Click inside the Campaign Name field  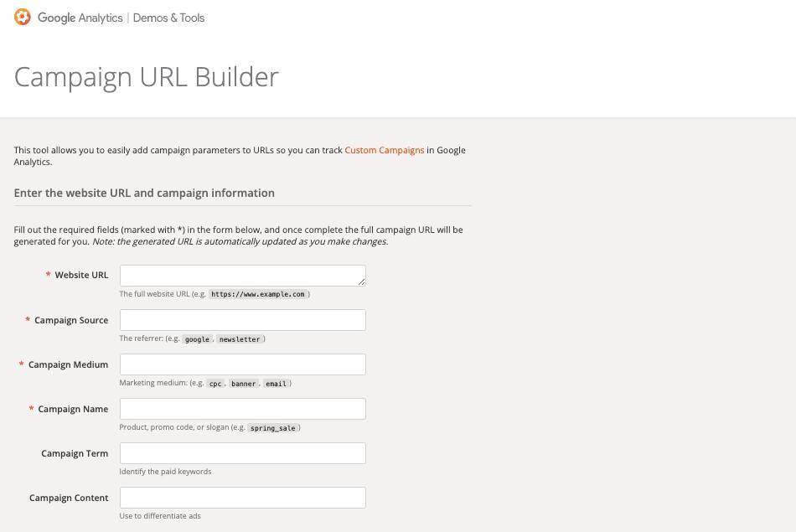242,408
